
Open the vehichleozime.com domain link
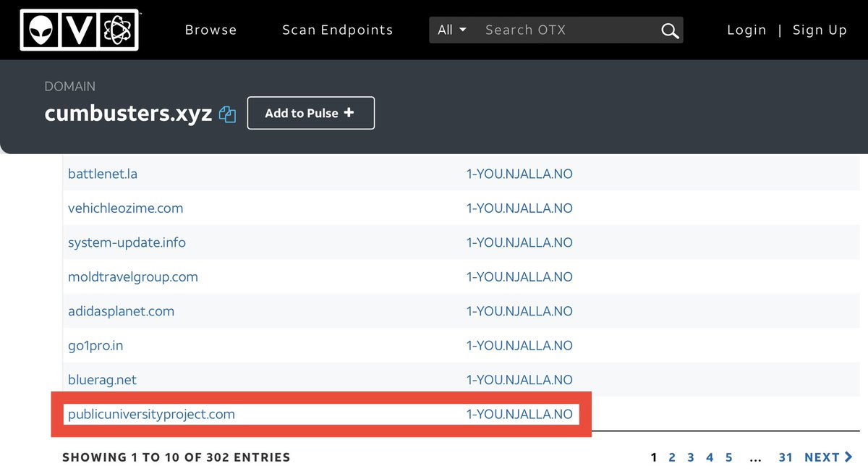click(125, 208)
